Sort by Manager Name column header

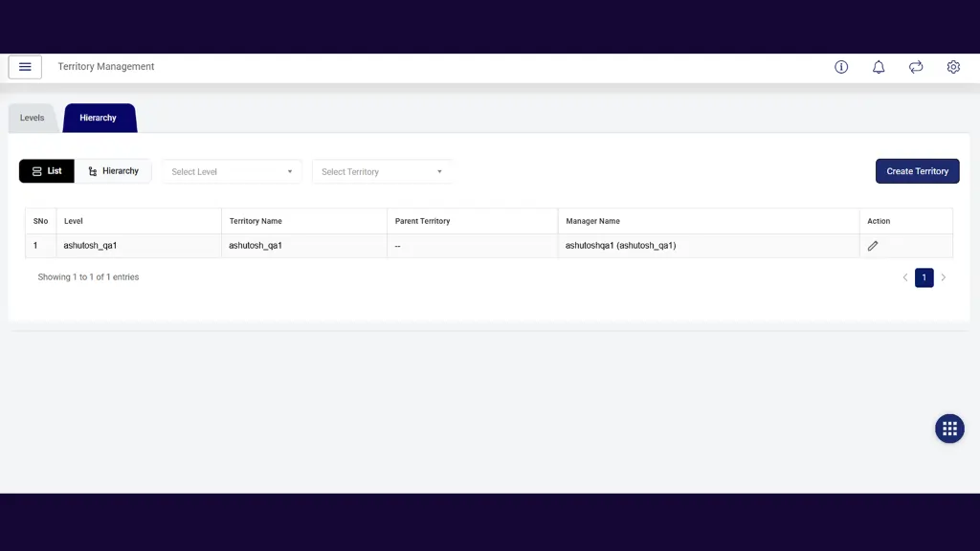click(593, 221)
